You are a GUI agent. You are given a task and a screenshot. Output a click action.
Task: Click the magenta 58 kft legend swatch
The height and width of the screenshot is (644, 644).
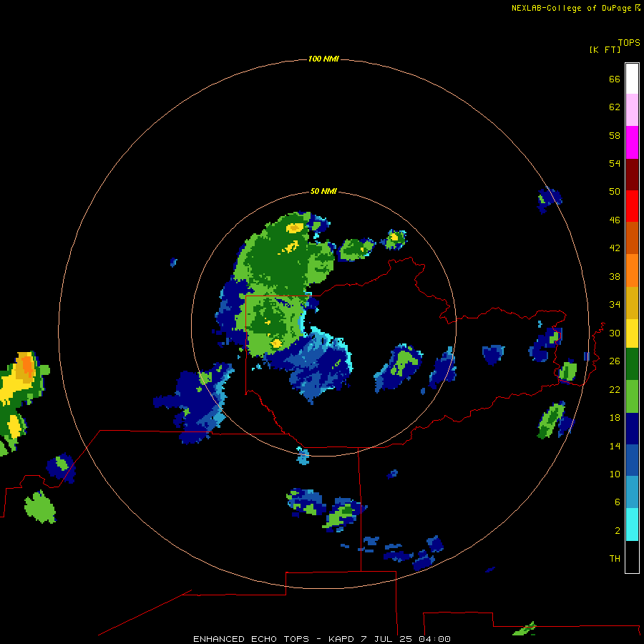(x=632, y=142)
